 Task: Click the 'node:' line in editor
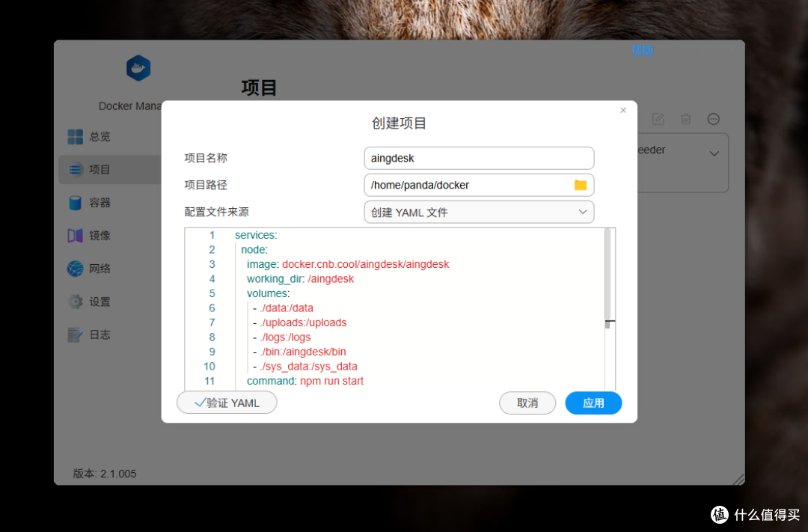[254, 249]
